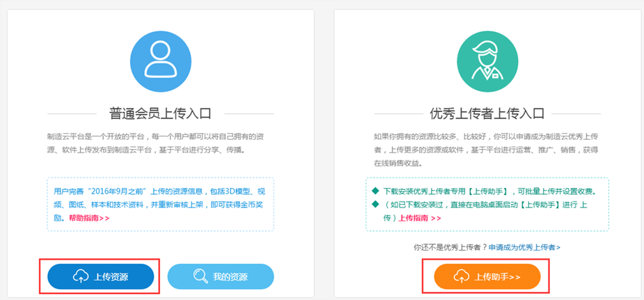Screen dimensions: 644x300
Task: Open the 帮助指南>> link
Action: tap(89, 218)
